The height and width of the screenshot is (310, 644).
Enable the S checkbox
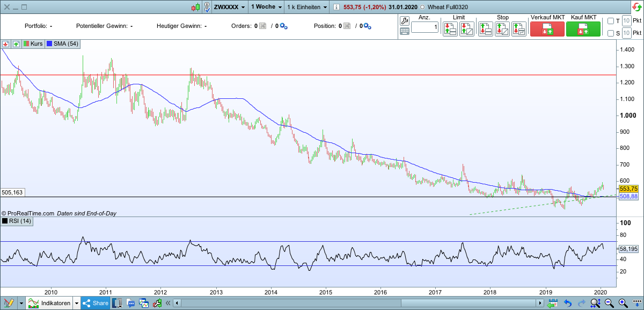[x=611, y=33]
